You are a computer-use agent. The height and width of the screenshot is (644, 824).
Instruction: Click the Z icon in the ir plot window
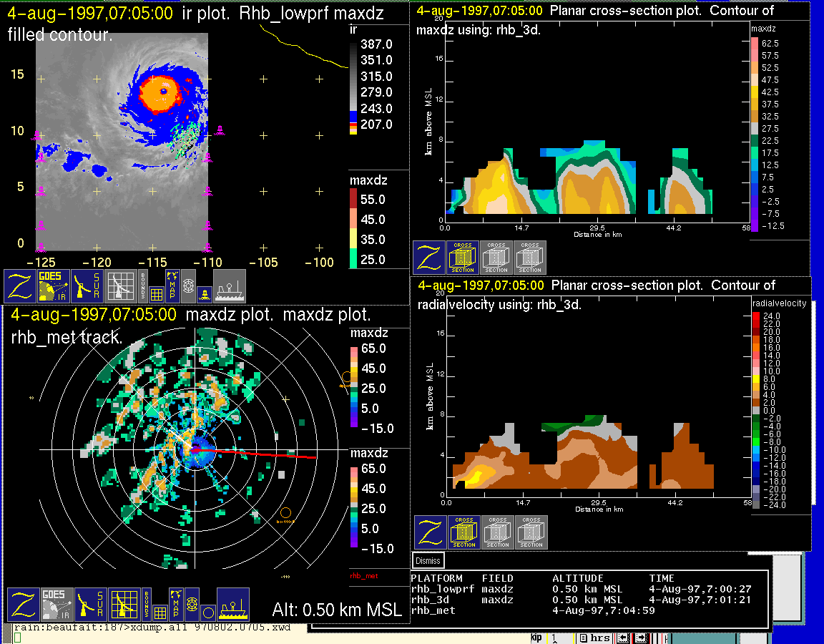point(20,286)
